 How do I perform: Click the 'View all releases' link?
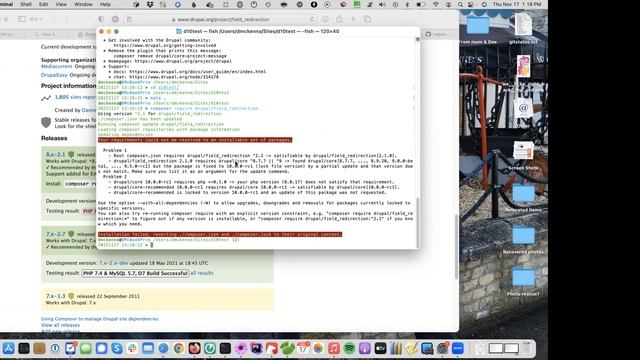point(60,325)
